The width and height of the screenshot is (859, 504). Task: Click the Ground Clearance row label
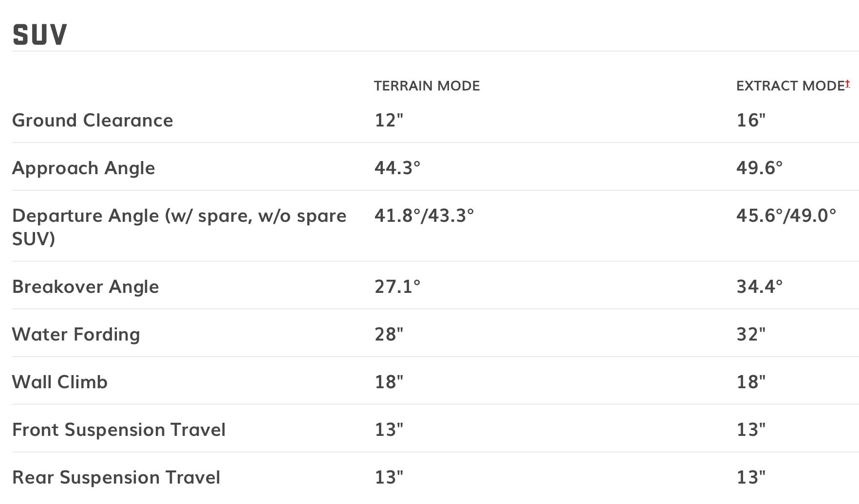pos(93,120)
